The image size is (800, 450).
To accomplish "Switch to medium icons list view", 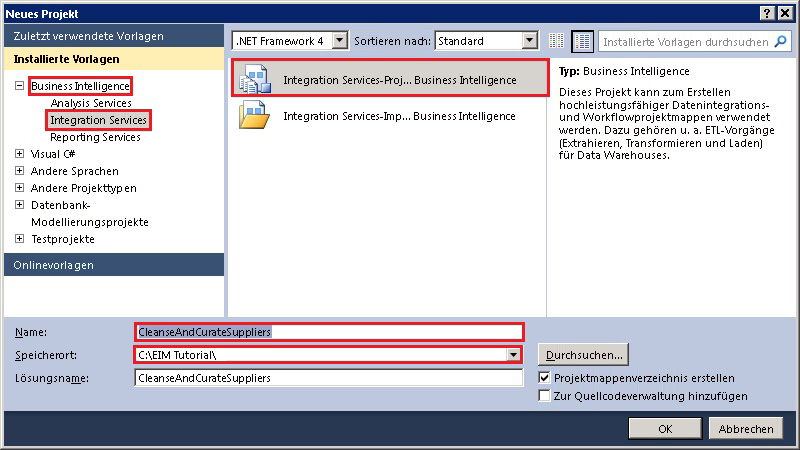I will 582,41.
